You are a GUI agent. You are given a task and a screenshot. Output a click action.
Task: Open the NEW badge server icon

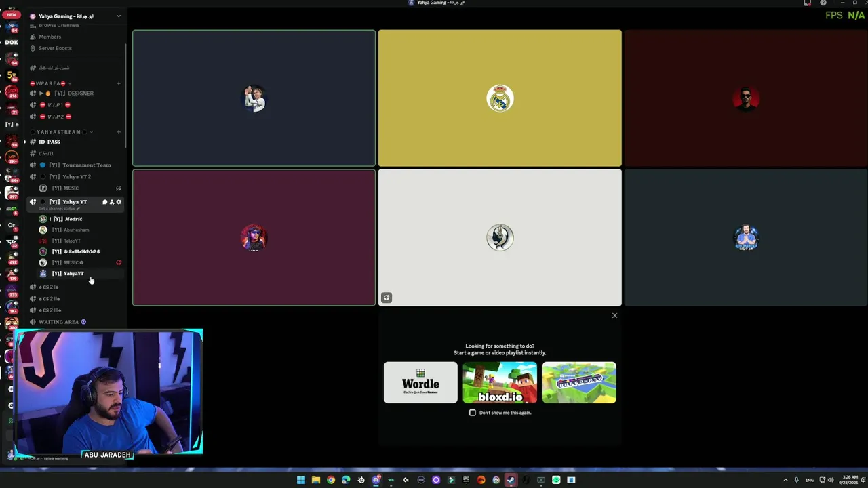12,15
